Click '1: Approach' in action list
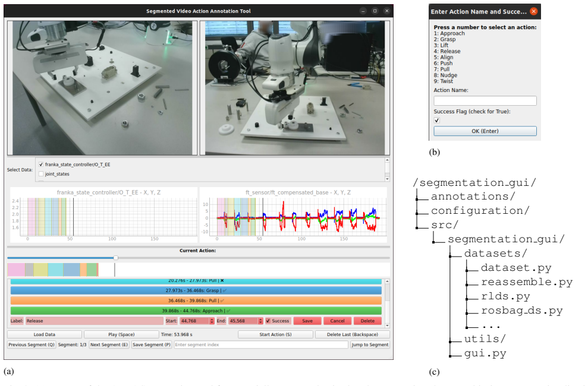588x386 pixels. tap(449, 33)
